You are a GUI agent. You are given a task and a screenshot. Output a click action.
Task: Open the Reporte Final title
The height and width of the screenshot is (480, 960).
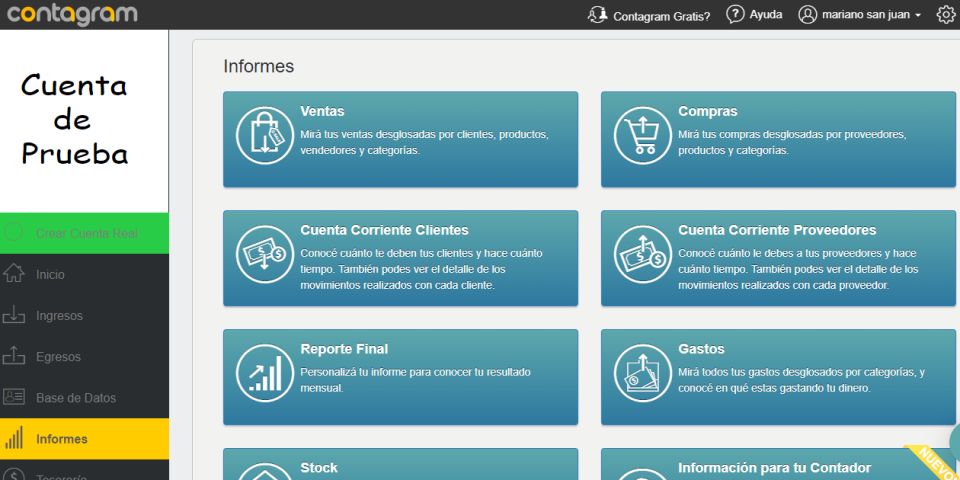coord(344,349)
